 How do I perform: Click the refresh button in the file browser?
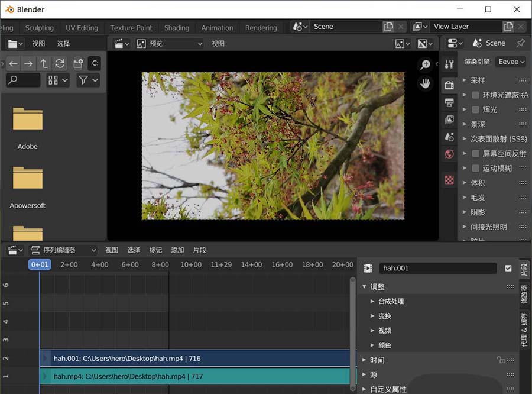pyautogui.click(x=59, y=63)
